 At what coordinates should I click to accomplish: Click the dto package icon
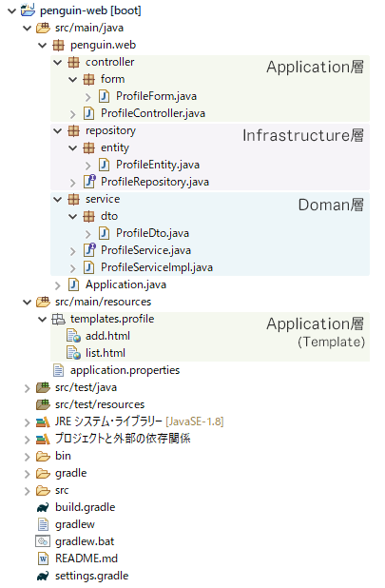coord(88,216)
